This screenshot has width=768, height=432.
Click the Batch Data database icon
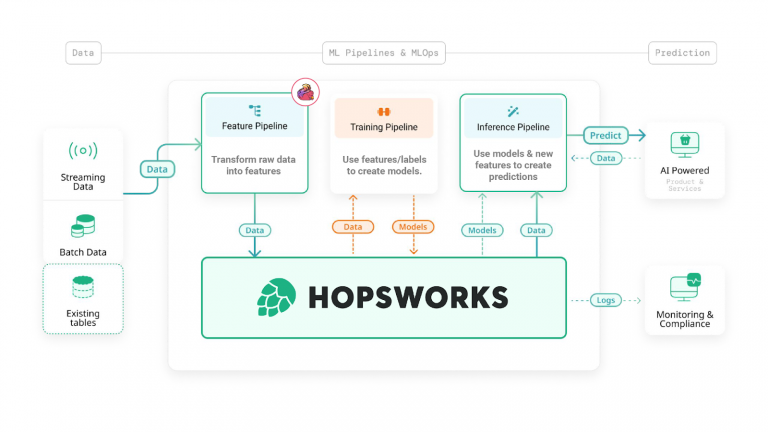tap(83, 226)
